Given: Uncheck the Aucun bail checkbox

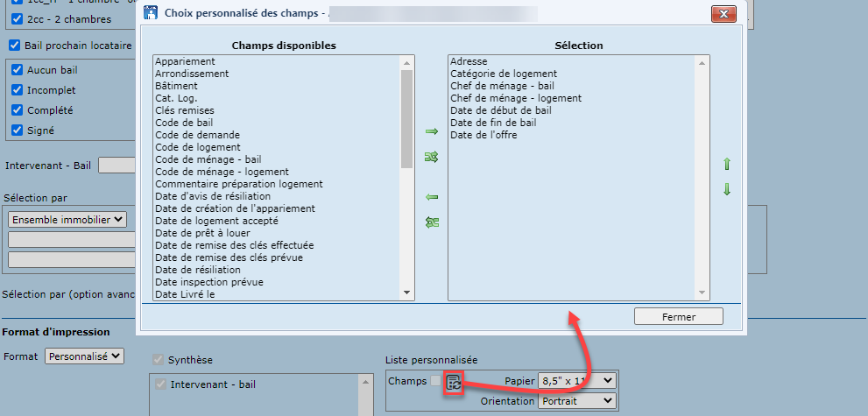Looking at the screenshot, I should [16, 70].
